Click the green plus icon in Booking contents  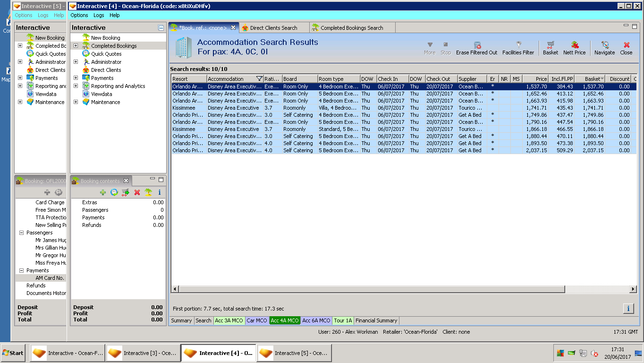tap(103, 192)
